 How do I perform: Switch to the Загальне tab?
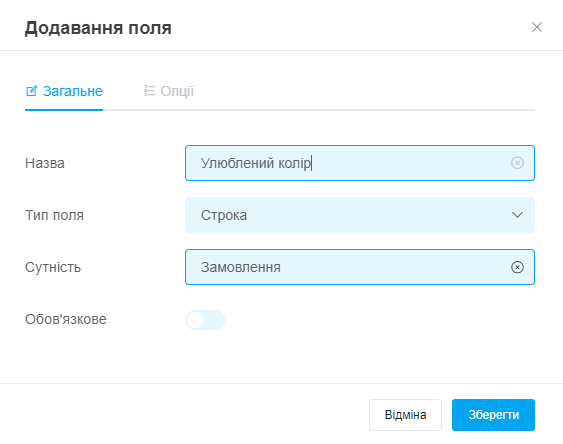pos(64,91)
